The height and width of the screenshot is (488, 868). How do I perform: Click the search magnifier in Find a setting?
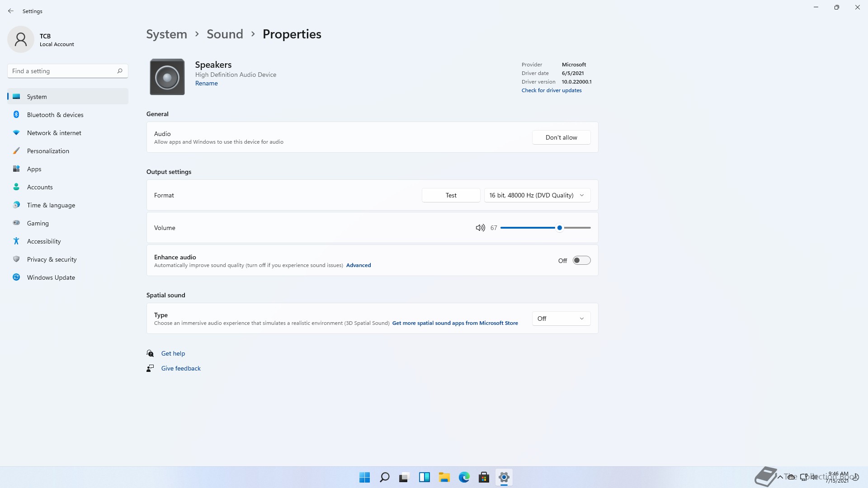coord(120,71)
